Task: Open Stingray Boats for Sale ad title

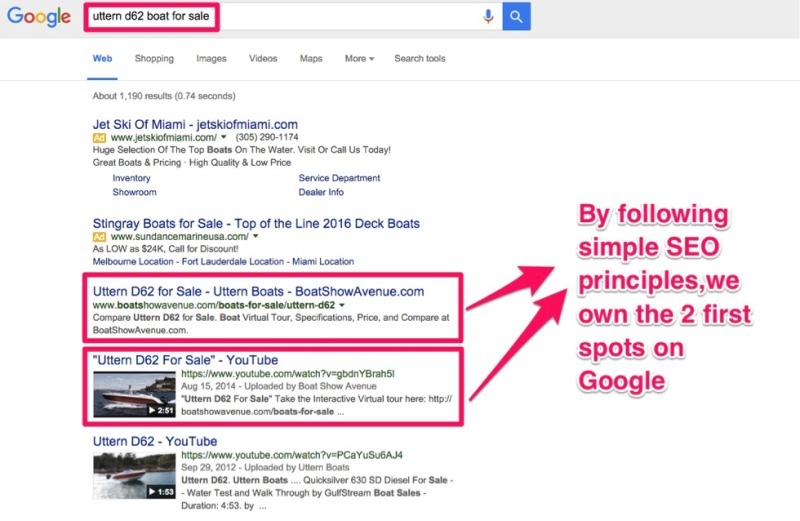Action: point(256,223)
